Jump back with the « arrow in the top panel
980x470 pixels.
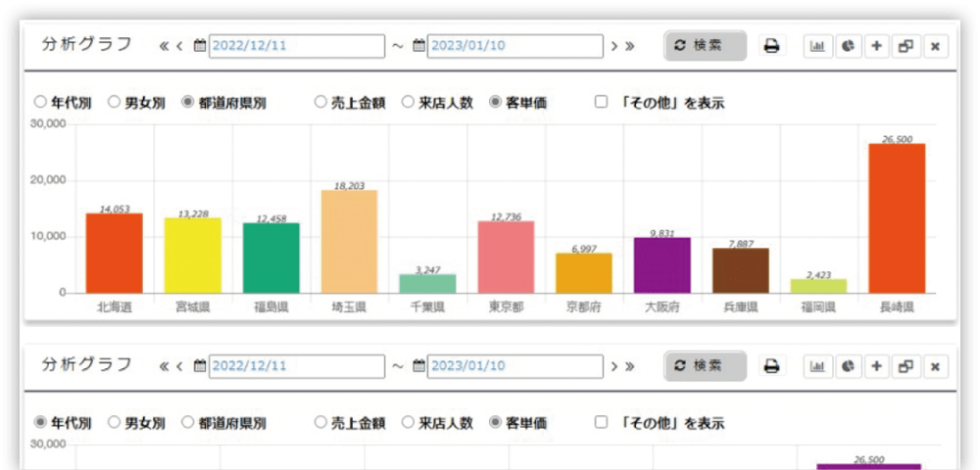tap(164, 46)
